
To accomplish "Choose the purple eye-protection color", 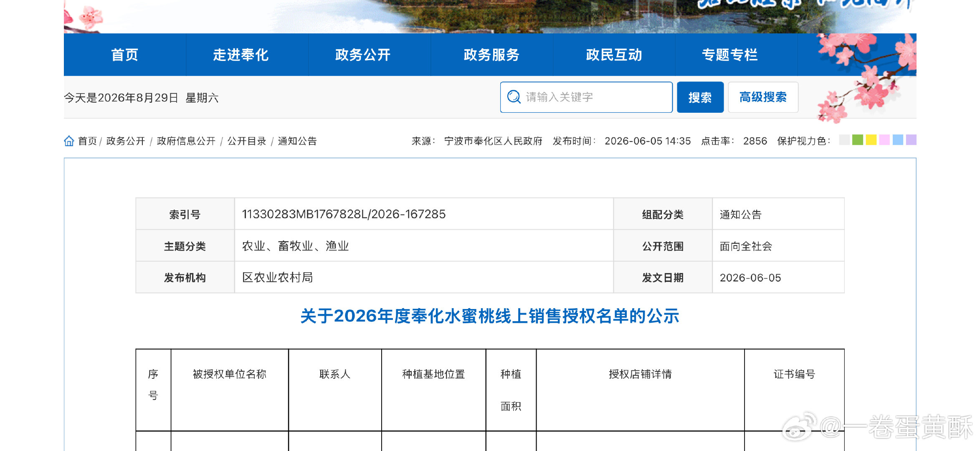I will point(911,140).
